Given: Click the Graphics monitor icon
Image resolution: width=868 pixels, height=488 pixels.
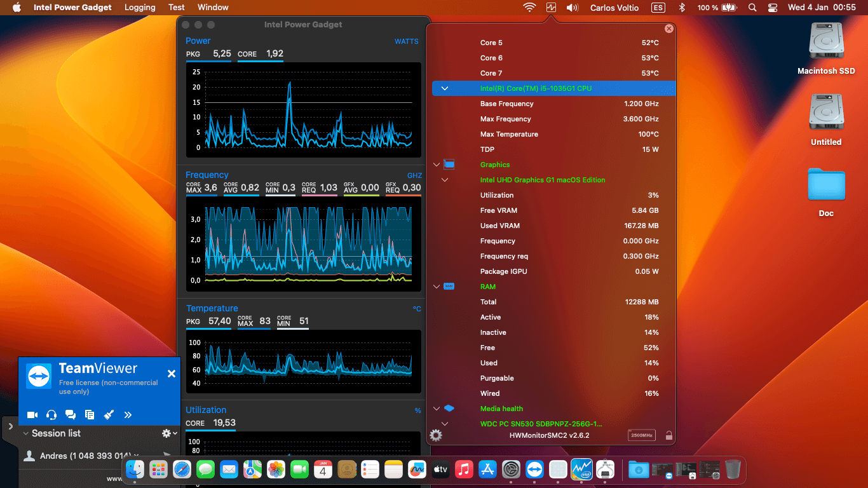Looking at the screenshot, I should [x=449, y=165].
